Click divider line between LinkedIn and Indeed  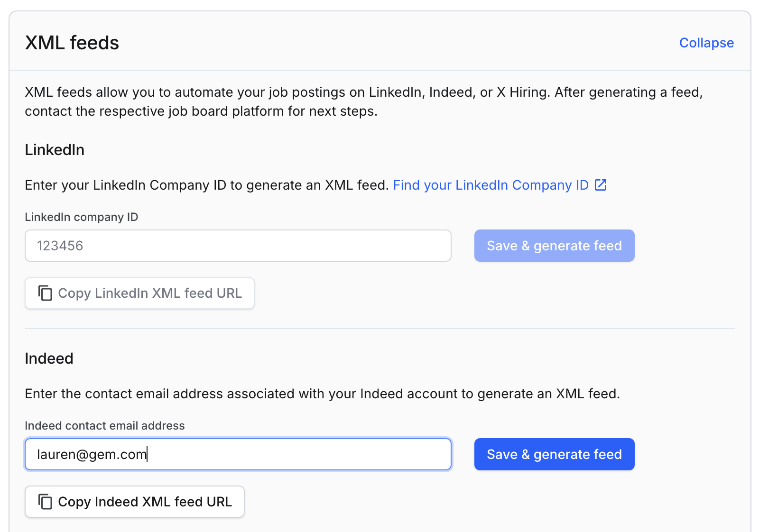380,329
